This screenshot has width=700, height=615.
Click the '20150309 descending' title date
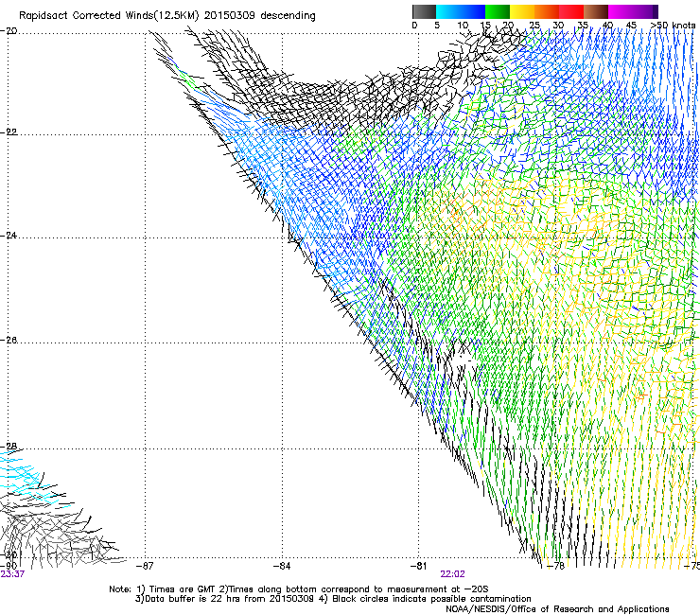[260, 16]
